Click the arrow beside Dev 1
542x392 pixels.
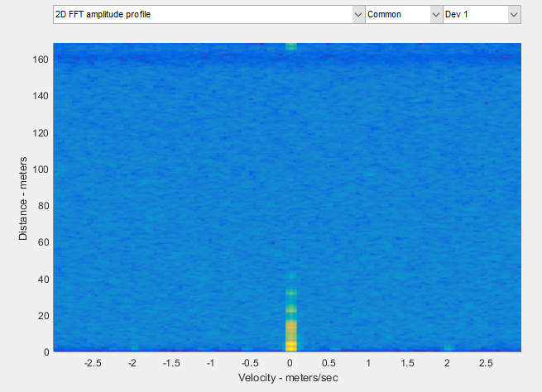[514, 15]
